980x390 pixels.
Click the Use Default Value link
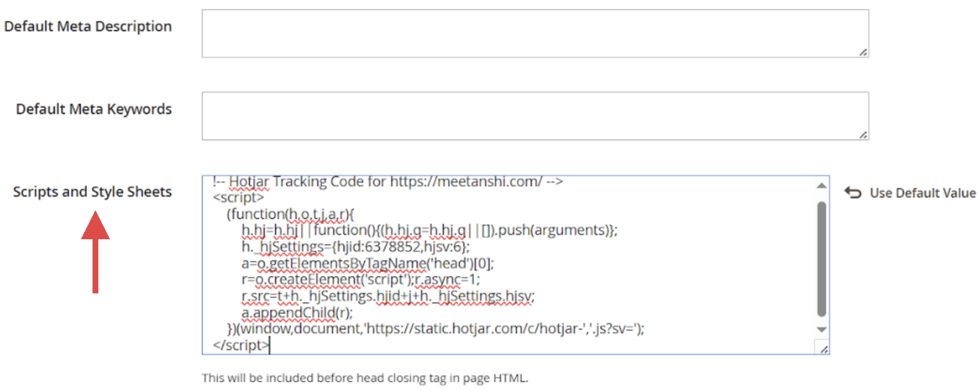coord(922,193)
